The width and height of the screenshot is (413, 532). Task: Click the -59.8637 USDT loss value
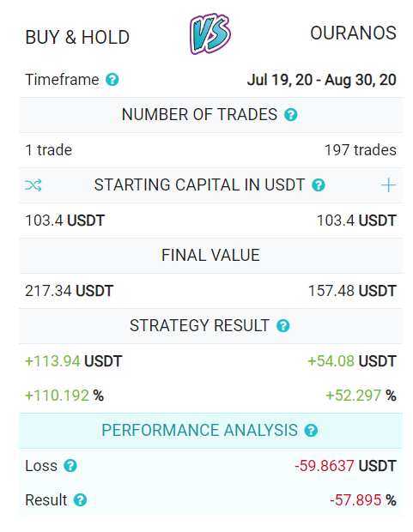pyautogui.click(x=345, y=466)
